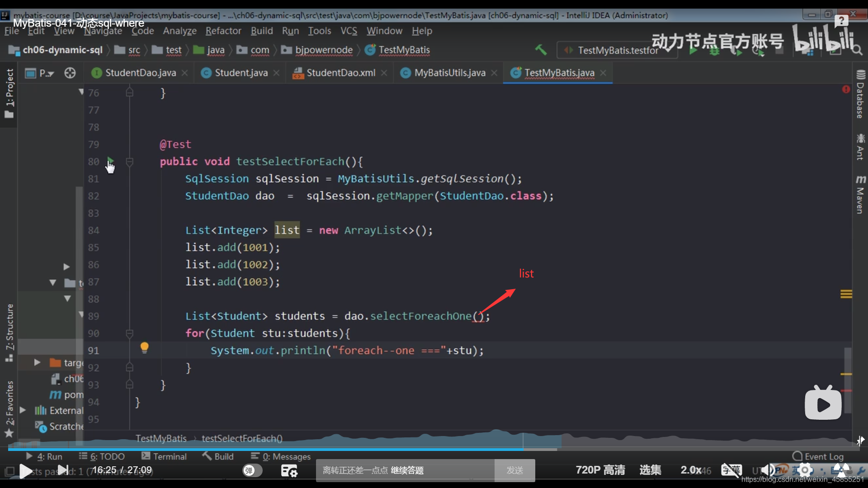Open the Terminal tool window
The width and height of the screenshot is (868, 488).
[164, 456]
